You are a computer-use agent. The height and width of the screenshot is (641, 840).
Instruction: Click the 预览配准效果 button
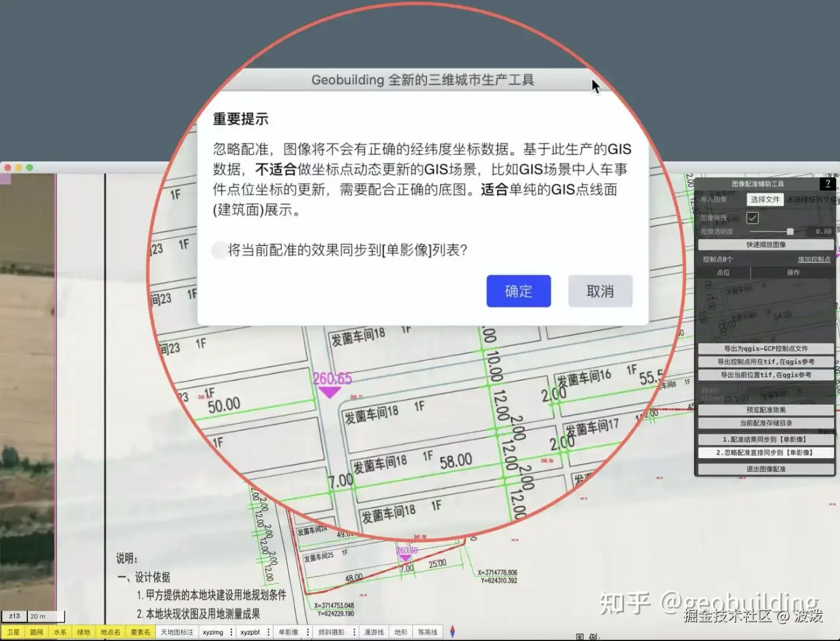(766, 410)
